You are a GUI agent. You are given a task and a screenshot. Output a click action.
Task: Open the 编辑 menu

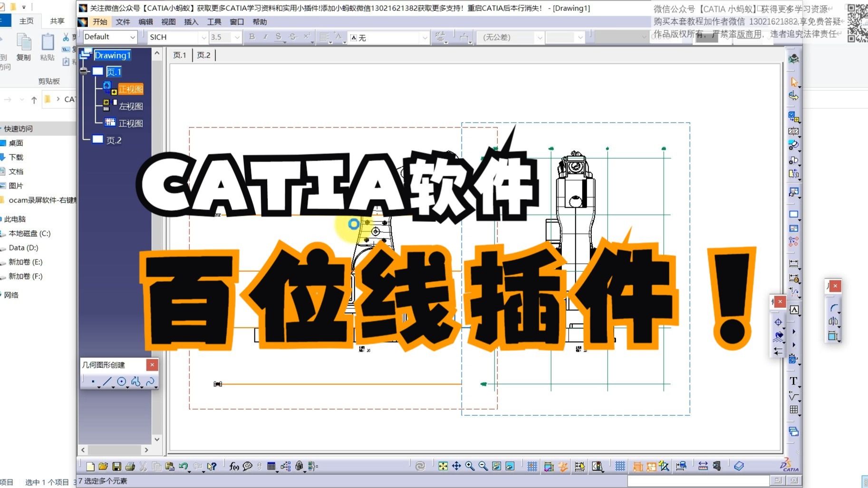pyautogui.click(x=145, y=22)
